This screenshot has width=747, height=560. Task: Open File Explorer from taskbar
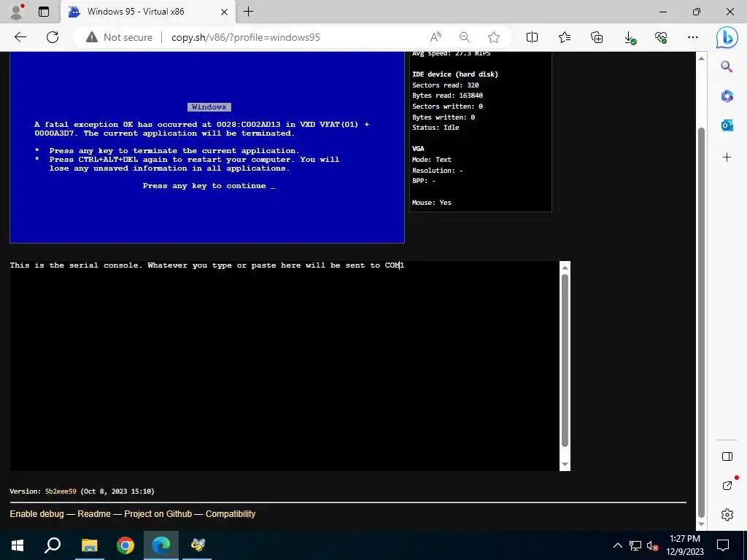(89, 545)
